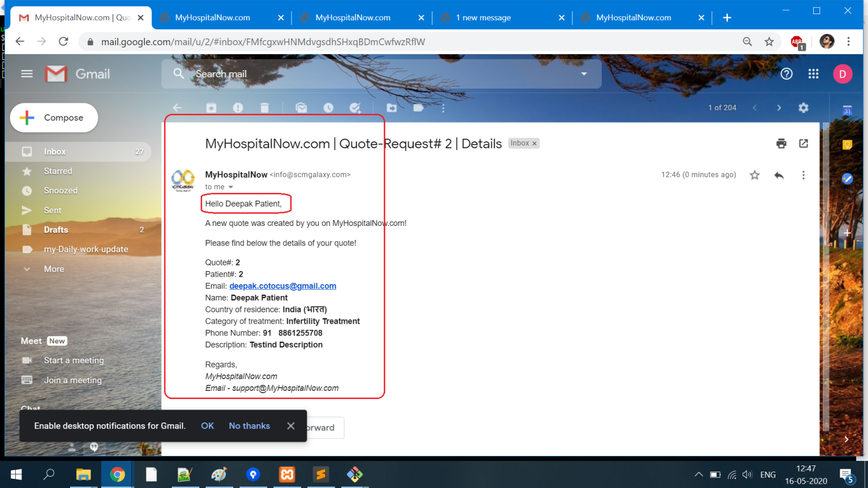Archive this email
868x488 pixels.
point(211,108)
